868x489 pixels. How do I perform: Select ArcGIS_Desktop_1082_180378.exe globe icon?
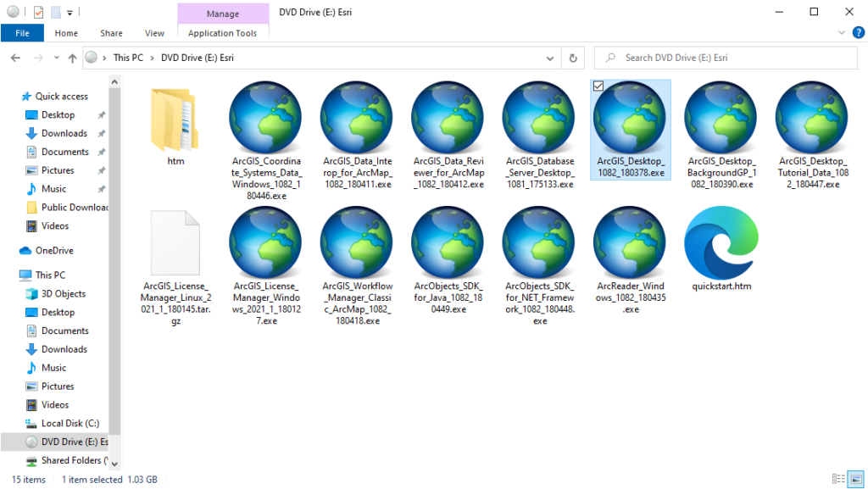point(630,117)
